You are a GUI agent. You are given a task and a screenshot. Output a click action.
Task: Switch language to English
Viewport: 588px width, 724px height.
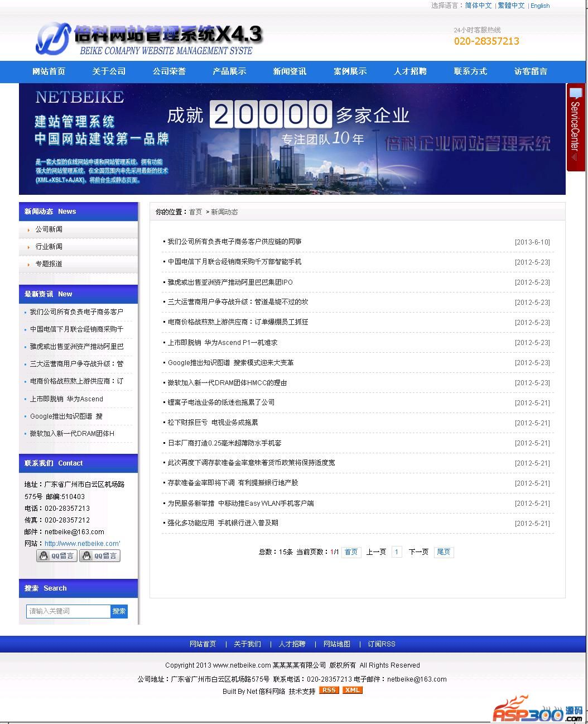point(540,6)
